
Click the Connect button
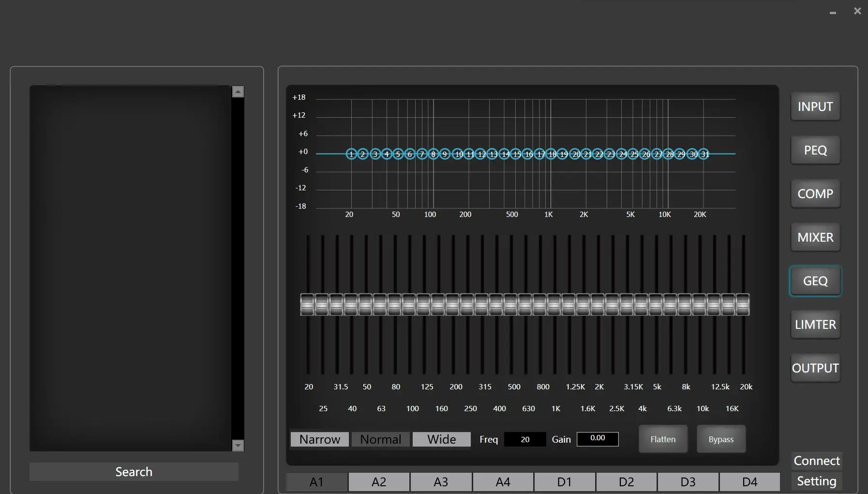[817, 461]
